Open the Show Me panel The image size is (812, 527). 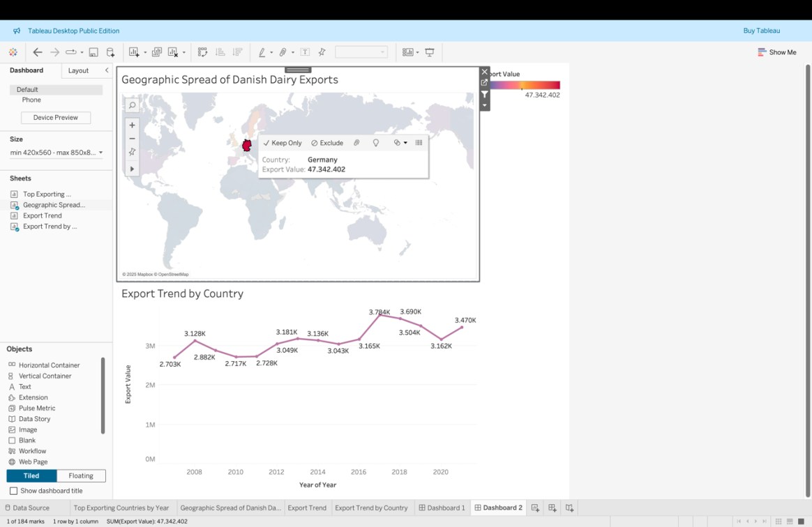(x=777, y=52)
